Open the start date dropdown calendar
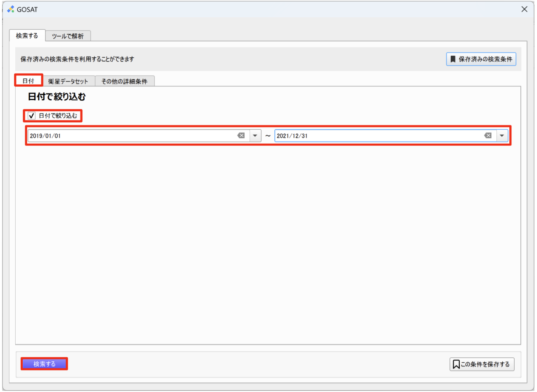Image resolution: width=537 pixels, height=392 pixels. [x=255, y=135]
